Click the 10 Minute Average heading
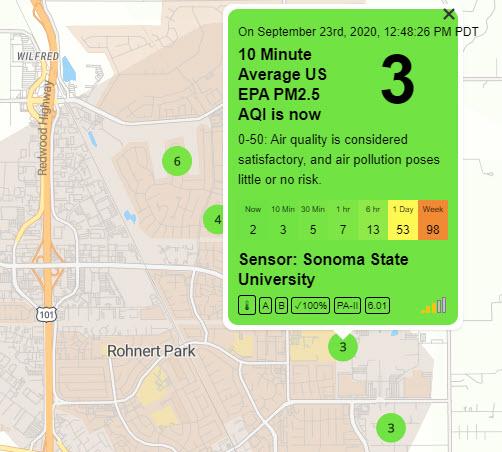 pyautogui.click(x=282, y=84)
